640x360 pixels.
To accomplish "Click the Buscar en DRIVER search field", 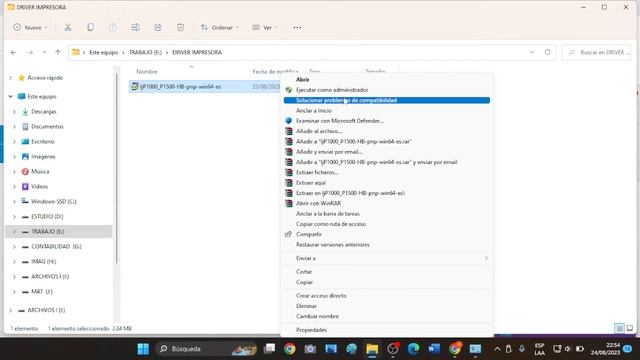I will [596, 52].
